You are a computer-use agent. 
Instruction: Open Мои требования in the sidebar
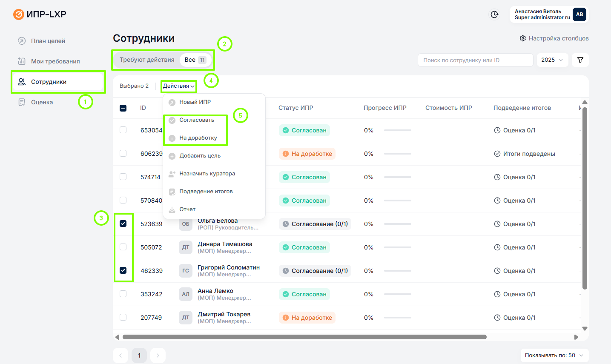55,61
